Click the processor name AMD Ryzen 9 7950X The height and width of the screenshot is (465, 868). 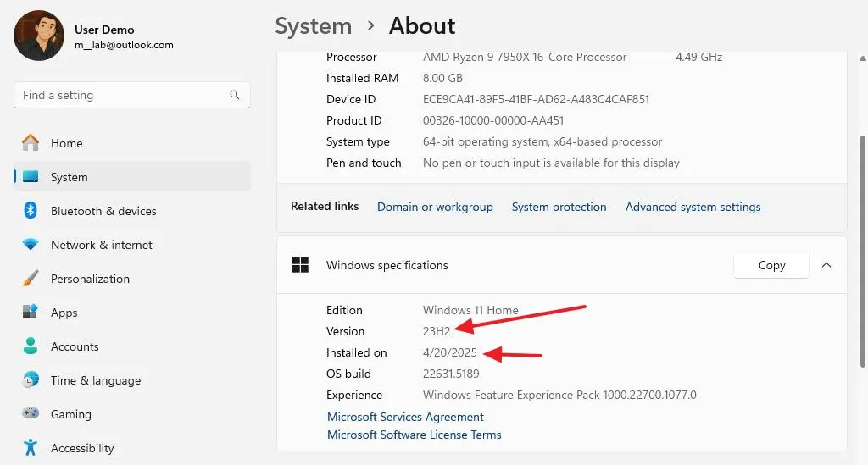[525, 57]
